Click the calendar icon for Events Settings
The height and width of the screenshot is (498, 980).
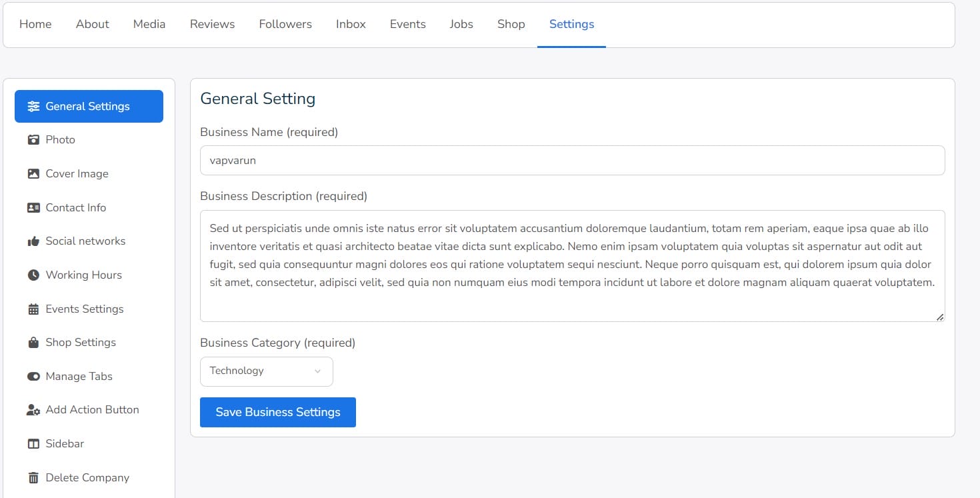tap(33, 309)
